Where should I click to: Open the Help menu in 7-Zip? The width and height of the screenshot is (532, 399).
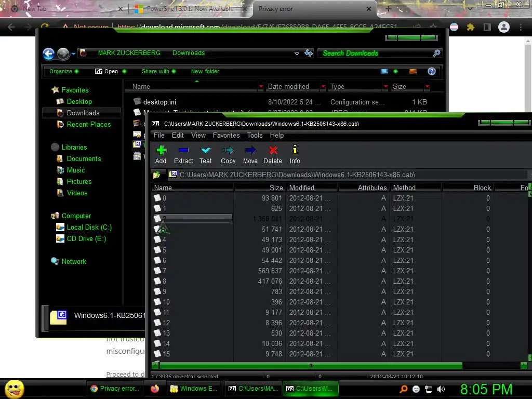click(277, 136)
